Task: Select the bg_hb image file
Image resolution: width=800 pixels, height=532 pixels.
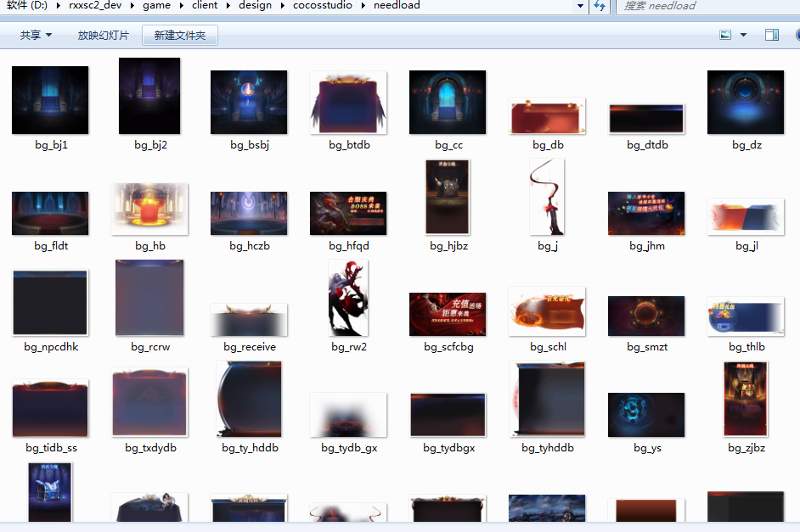Action: pos(149,209)
